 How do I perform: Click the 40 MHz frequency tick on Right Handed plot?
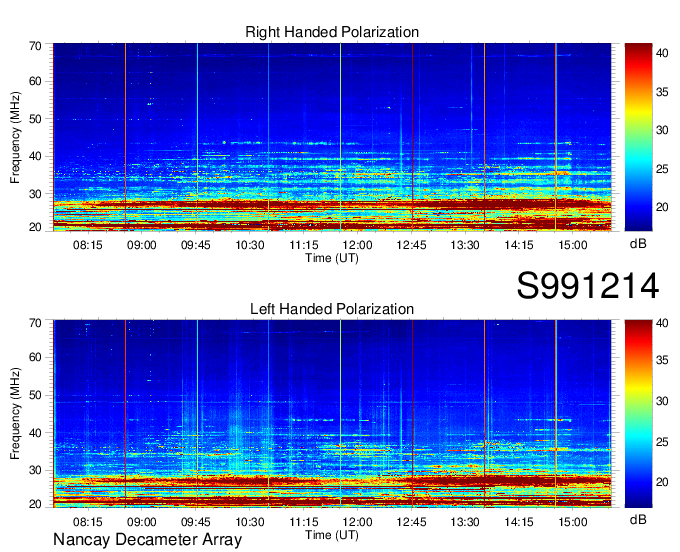click(x=35, y=156)
